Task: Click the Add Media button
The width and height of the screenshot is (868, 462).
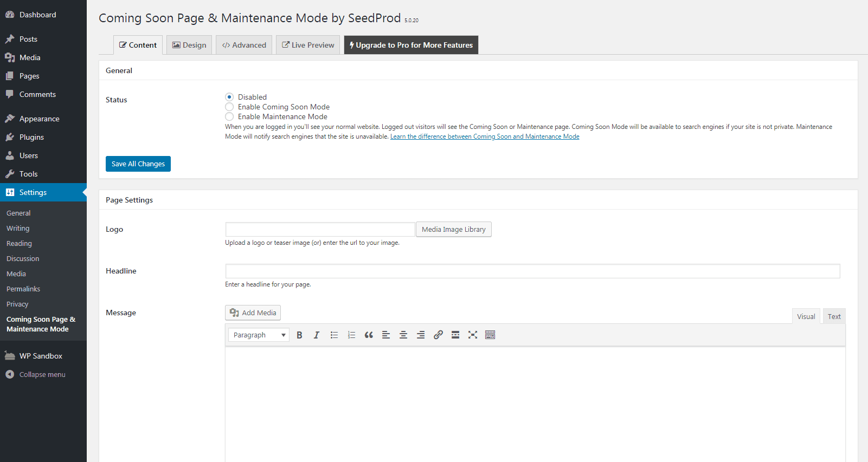Action: pos(253,313)
